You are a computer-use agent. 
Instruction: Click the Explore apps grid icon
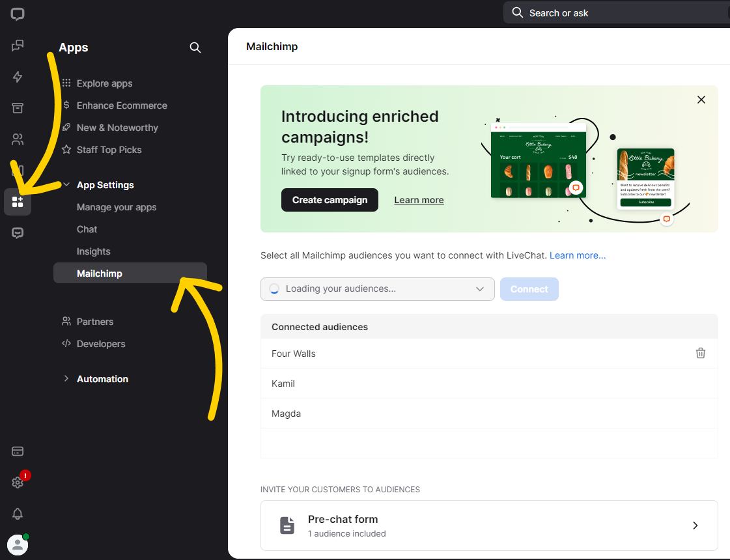click(66, 83)
